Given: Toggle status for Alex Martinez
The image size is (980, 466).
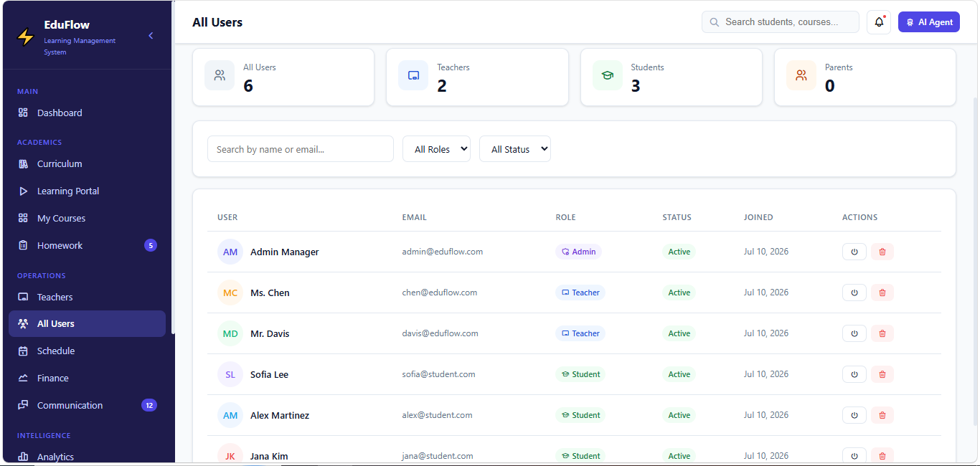Looking at the screenshot, I should coord(854,415).
